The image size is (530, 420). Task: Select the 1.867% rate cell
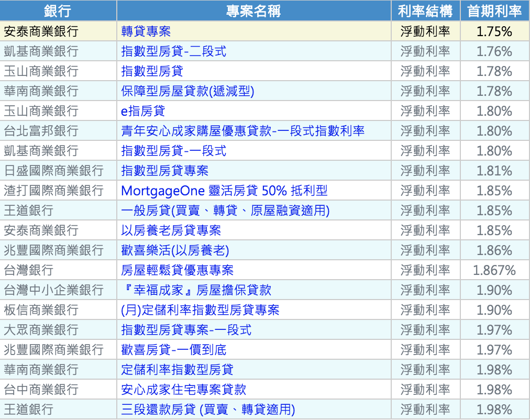point(494,270)
